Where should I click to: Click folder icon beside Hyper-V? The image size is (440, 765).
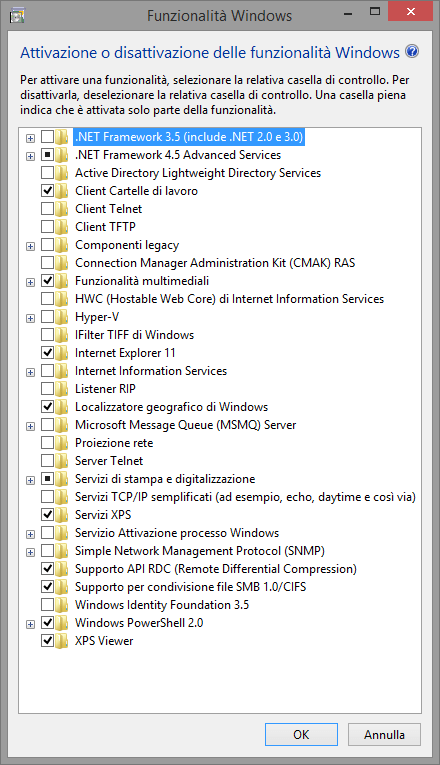point(61,317)
